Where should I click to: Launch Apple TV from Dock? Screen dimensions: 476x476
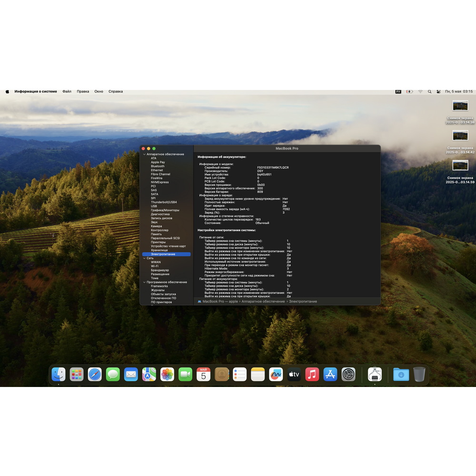coord(294,374)
